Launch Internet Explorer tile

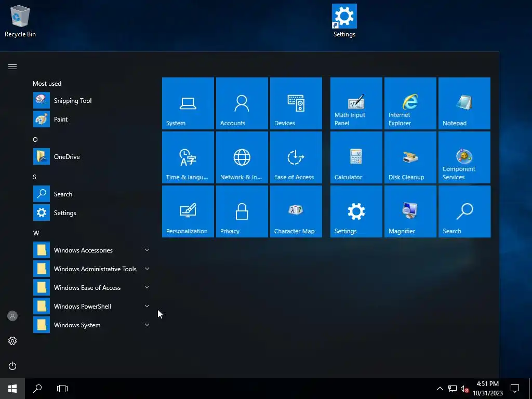tap(410, 103)
